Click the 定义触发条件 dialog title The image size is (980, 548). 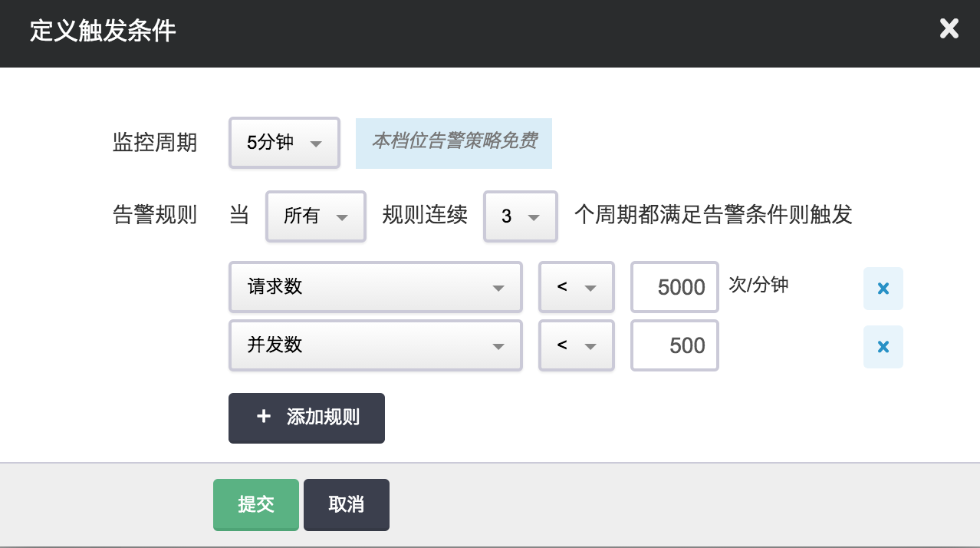click(103, 31)
